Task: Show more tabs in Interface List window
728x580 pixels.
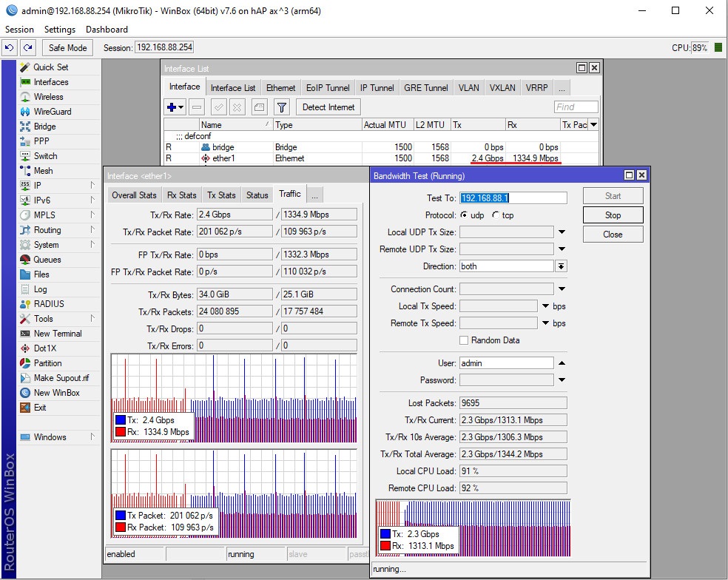Action: tap(562, 88)
